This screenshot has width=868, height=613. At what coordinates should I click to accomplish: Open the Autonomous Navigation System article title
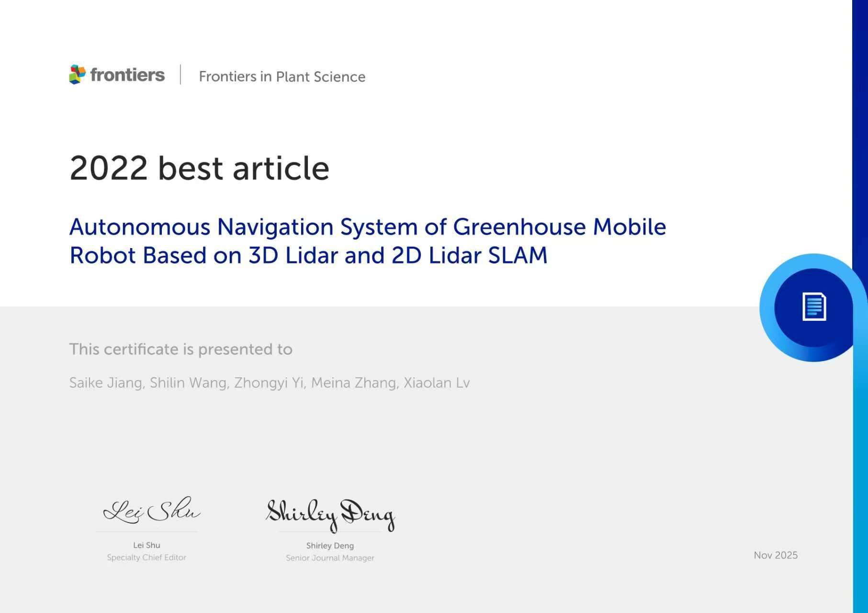pos(367,241)
